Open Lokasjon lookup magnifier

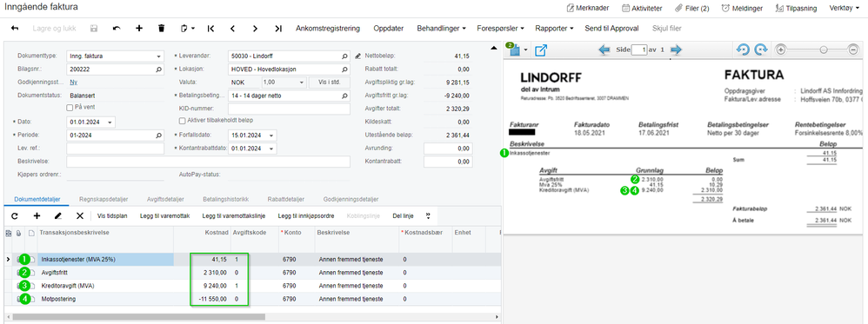coord(344,69)
